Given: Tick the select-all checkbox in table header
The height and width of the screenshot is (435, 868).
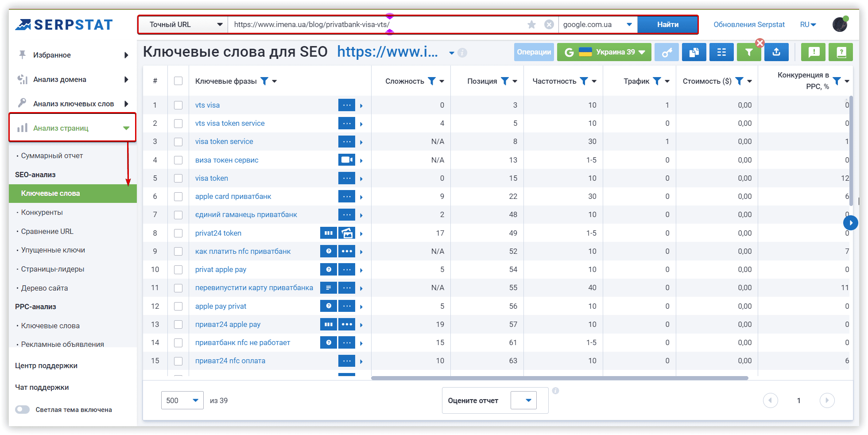Looking at the screenshot, I should pos(178,81).
